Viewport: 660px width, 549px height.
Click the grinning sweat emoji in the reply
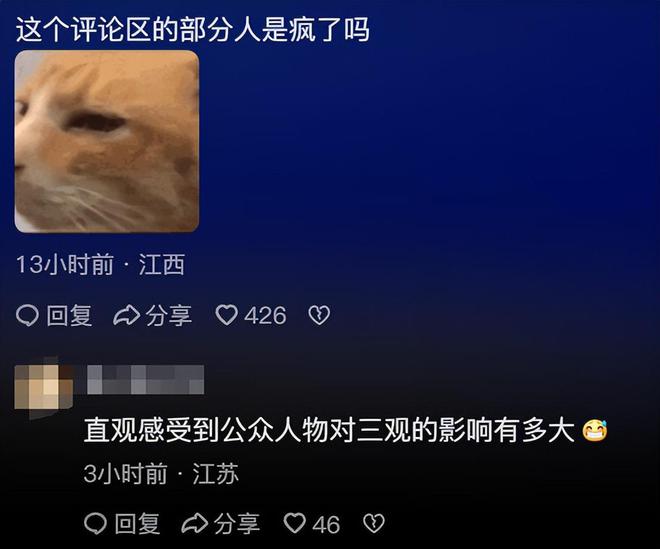click(x=595, y=430)
